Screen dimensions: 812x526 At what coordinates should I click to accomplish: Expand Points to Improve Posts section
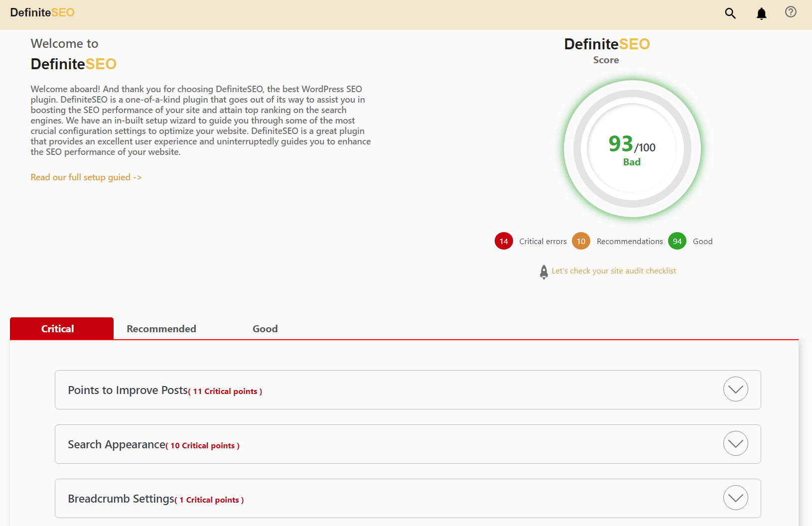736,389
